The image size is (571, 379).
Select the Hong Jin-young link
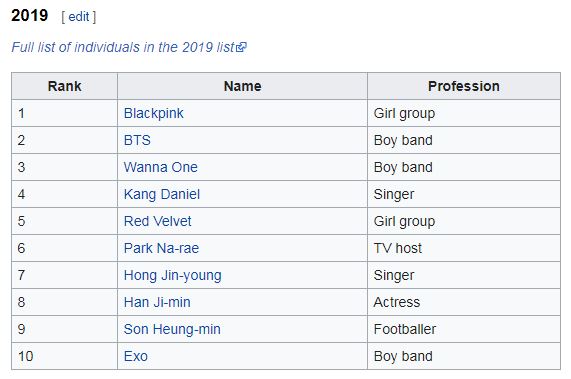[x=173, y=275]
